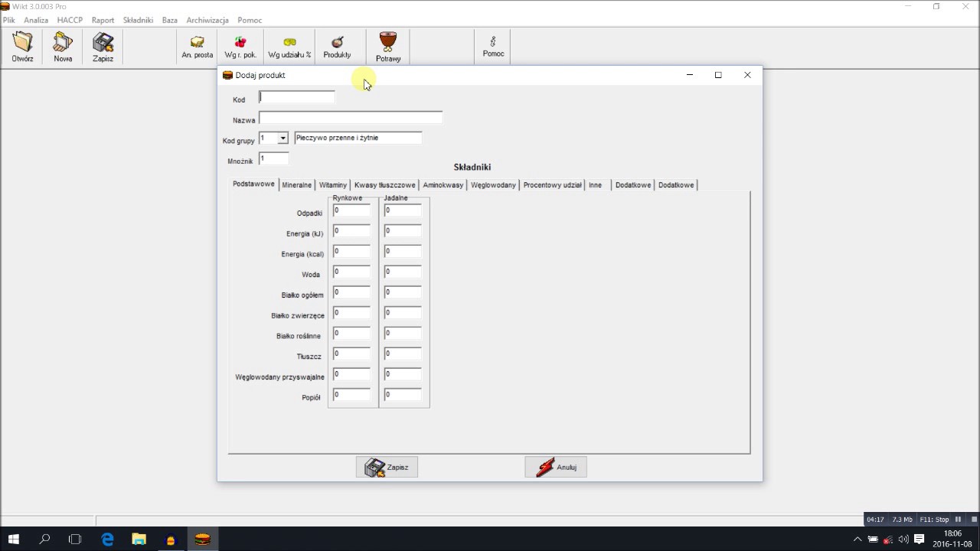Select the Wg udziału % analysis icon
This screenshot has width=980, height=551.
pyautogui.click(x=289, y=47)
